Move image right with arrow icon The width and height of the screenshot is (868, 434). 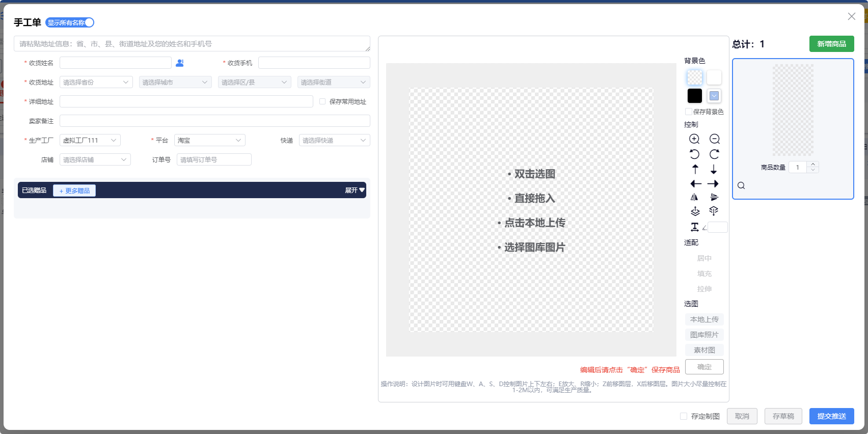(713, 184)
